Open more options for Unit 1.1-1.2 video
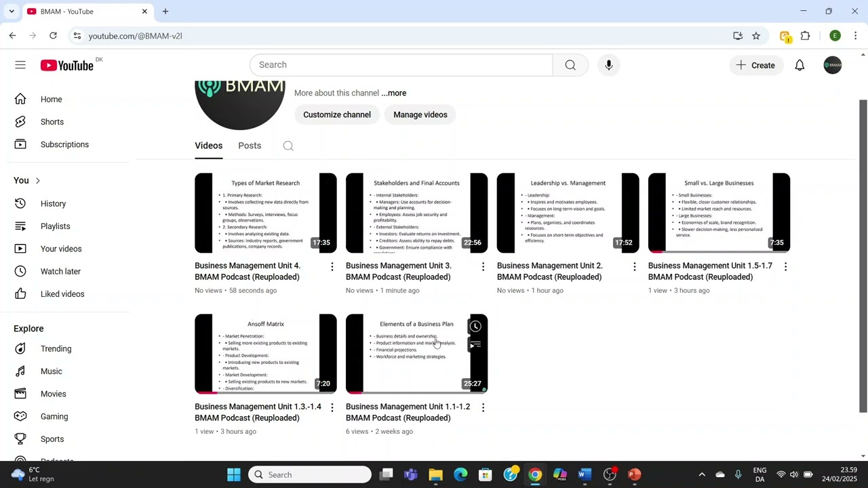The width and height of the screenshot is (868, 488). [x=483, y=408]
